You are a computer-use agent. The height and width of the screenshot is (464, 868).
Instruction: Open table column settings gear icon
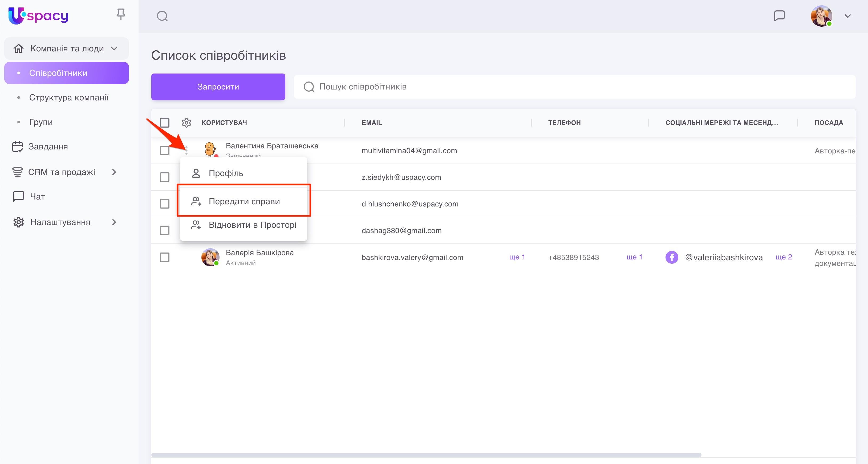click(186, 123)
